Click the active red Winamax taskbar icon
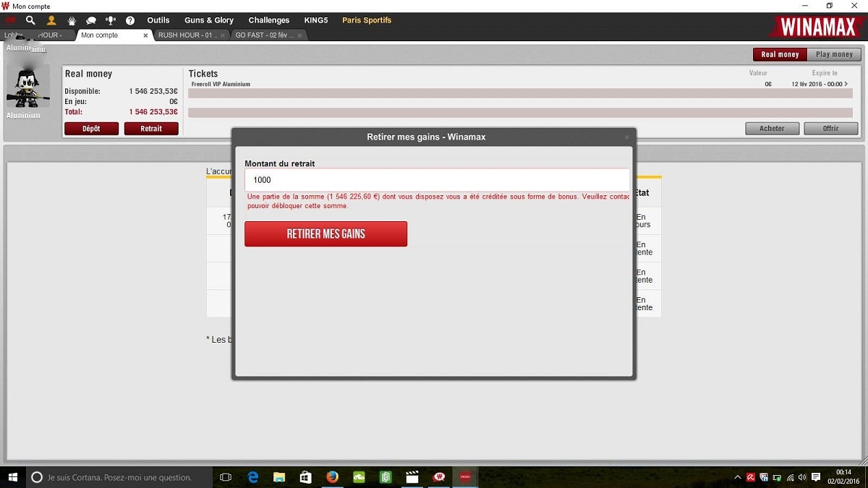The image size is (868, 488). point(465,477)
